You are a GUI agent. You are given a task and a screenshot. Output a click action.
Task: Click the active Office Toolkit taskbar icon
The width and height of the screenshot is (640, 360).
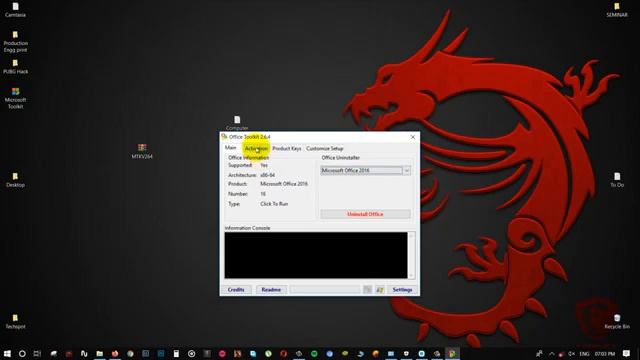coord(452,353)
